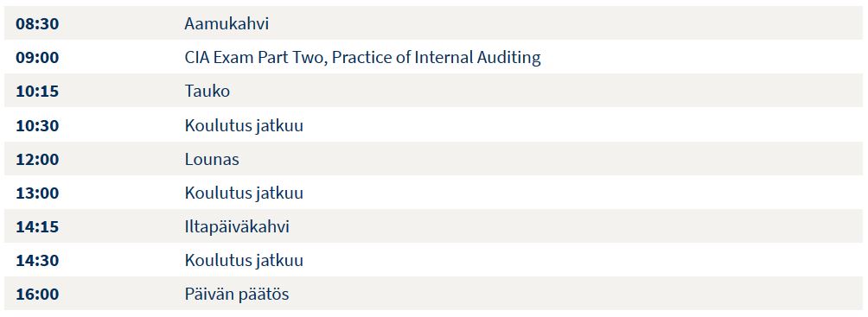Click the 13:00 time label
The height and width of the screenshot is (317, 868).
[37, 193]
